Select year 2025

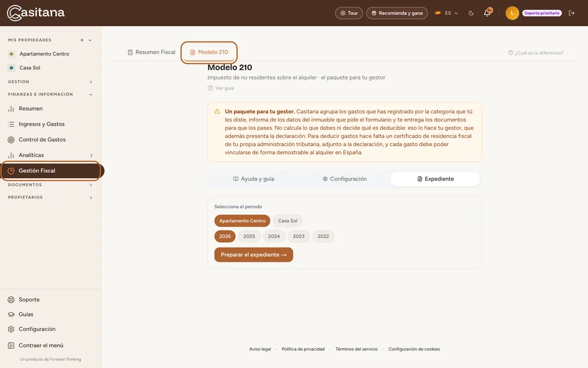tap(249, 236)
